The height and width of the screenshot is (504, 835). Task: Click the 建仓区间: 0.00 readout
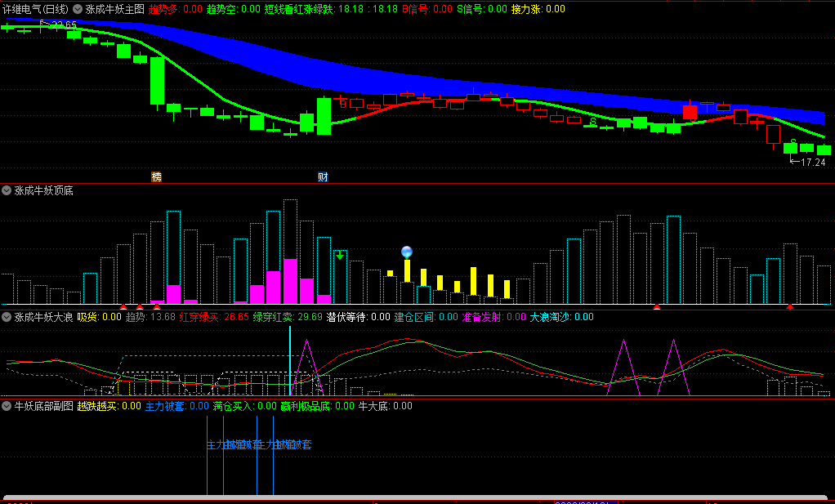pyautogui.click(x=426, y=317)
